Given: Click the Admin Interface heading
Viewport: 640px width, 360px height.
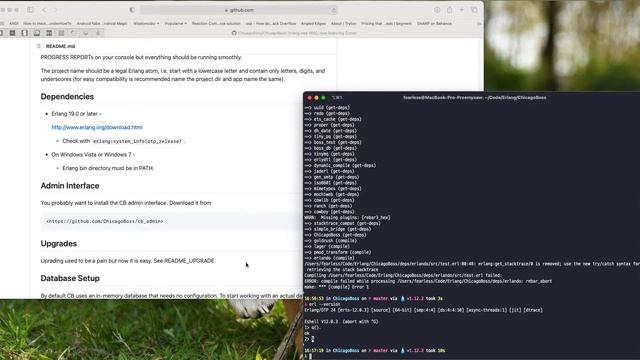Looking at the screenshot, I should 70,186.
